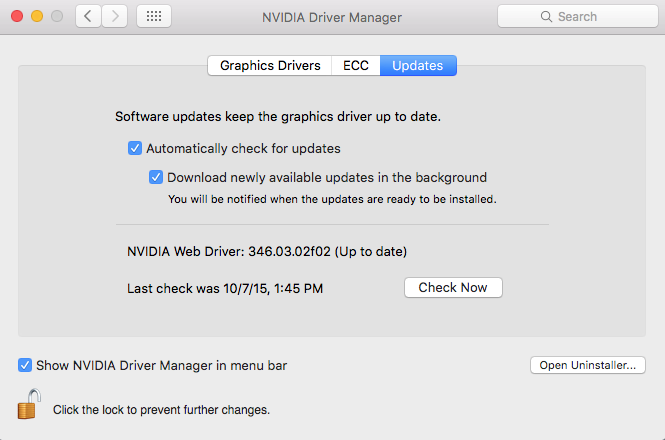Open the ECC tab
Screen dimensions: 665x440
[x=356, y=66]
